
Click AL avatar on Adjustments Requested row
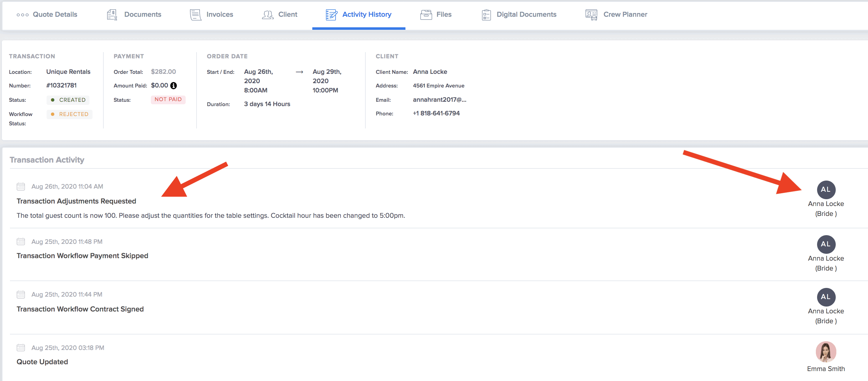(x=826, y=190)
